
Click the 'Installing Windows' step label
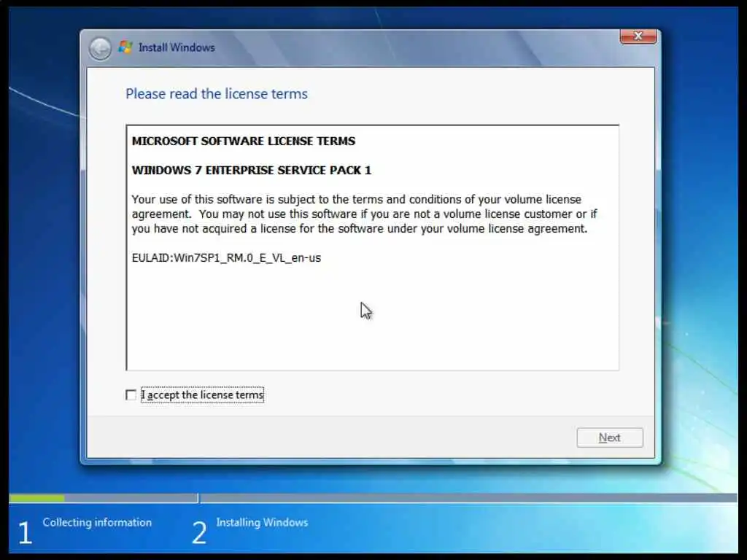point(262,522)
